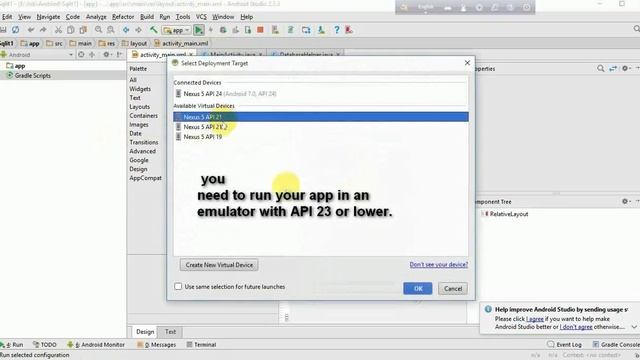
Task: Click the Undo arrow icon
Action: (31, 30)
